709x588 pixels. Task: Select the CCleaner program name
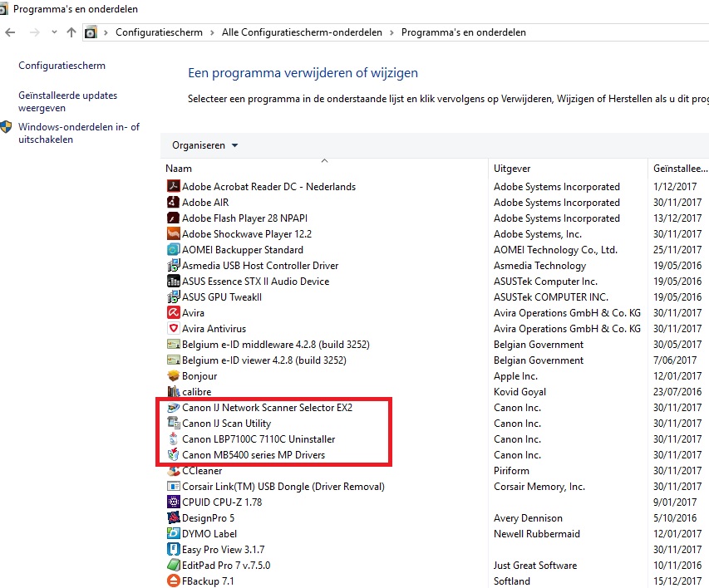point(202,471)
